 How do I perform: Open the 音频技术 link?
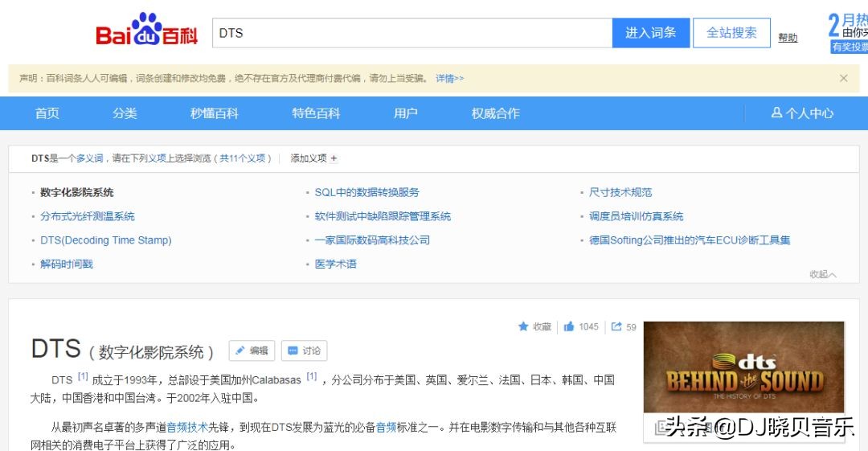pos(187,427)
